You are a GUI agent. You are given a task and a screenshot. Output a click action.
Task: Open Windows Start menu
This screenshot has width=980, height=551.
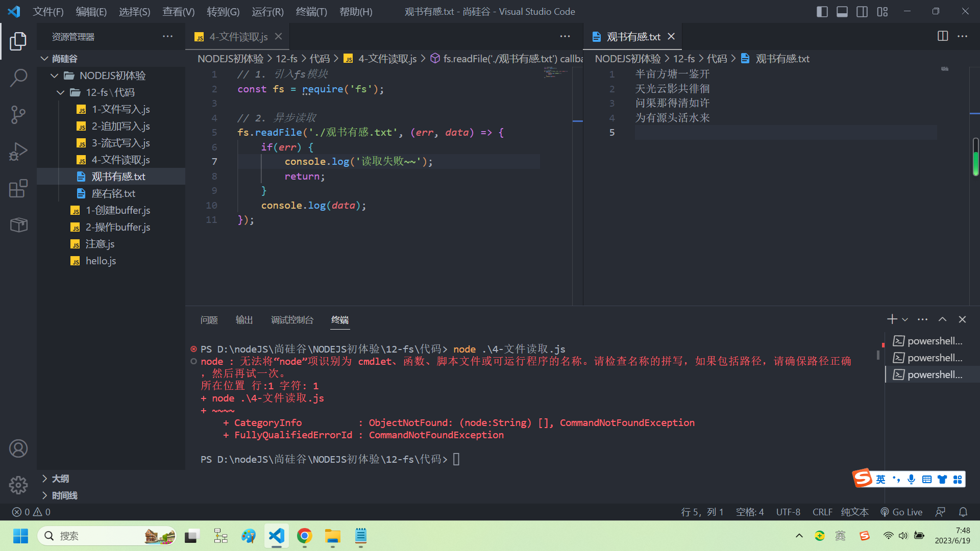coord(20,536)
